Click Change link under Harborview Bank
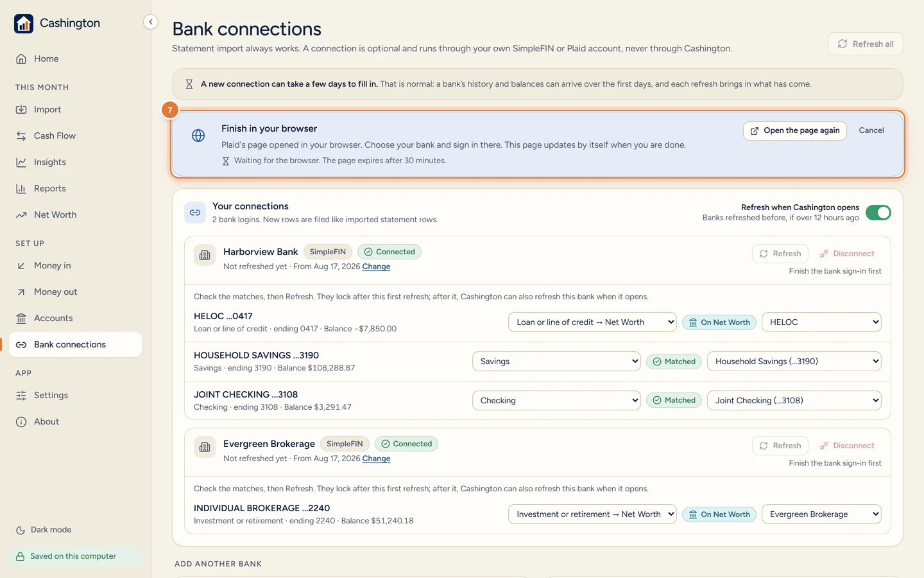 pyautogui.click(x=376, y=267)
